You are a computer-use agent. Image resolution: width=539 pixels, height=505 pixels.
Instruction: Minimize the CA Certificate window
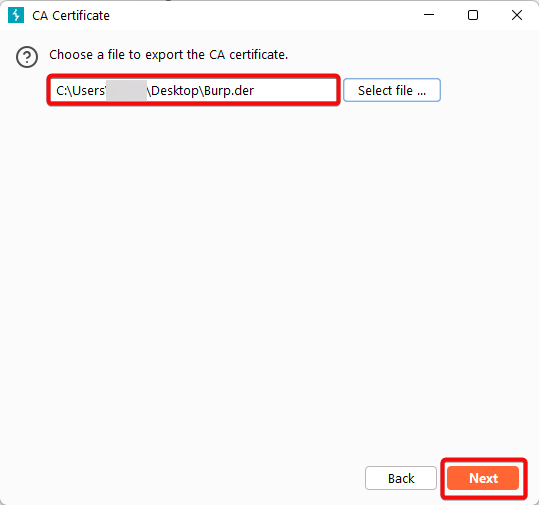(429, 15)
